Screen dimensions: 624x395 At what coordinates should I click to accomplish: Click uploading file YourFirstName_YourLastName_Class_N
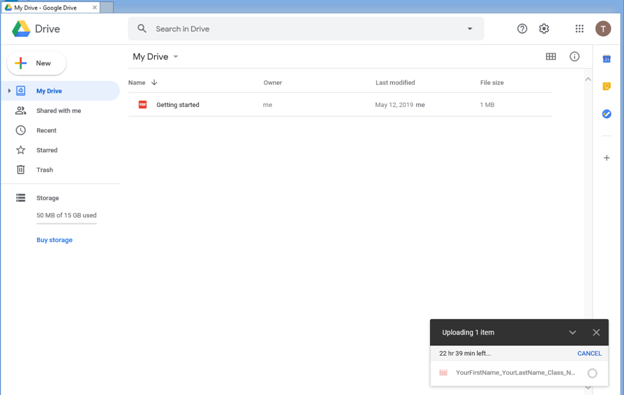click(x=515, y=373)
